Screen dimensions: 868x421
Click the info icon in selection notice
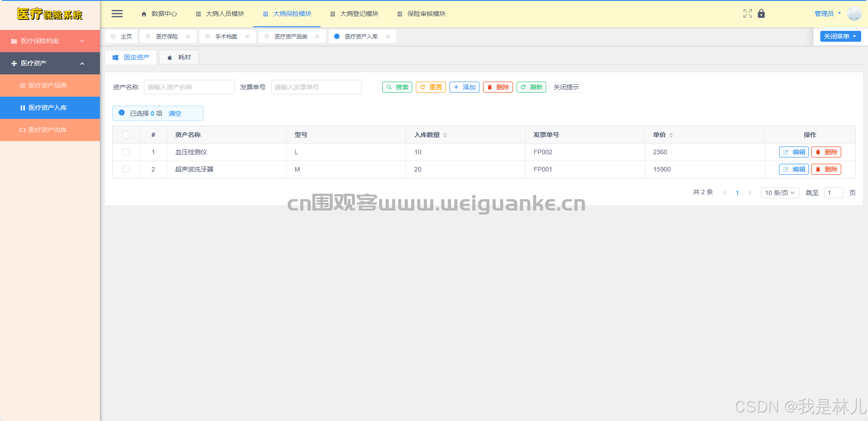point(122,113)
